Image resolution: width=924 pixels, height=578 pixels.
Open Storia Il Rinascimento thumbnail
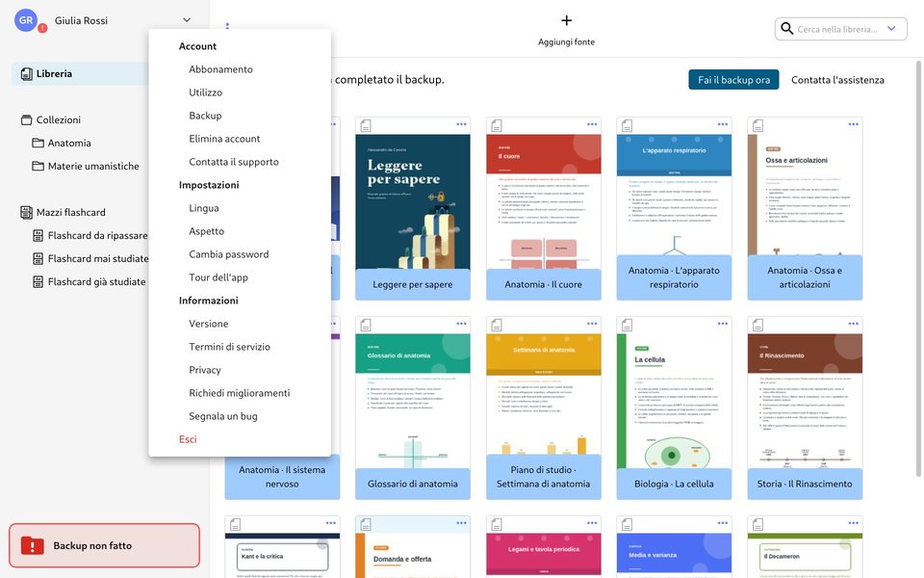(x=805, y=401)
